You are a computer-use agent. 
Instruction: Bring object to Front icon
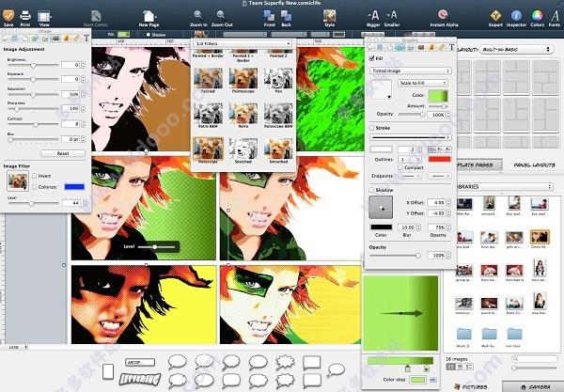(269, 16)
